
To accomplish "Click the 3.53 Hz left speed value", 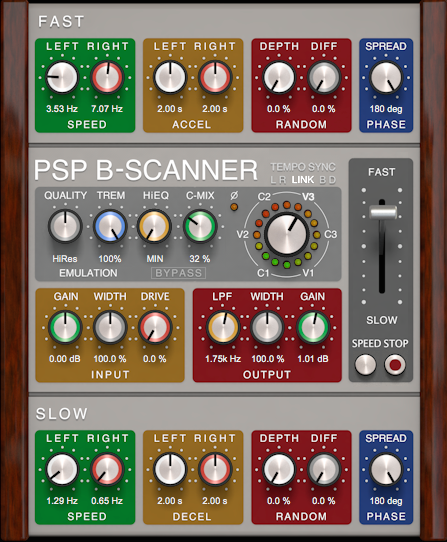I will click(62, 109).
